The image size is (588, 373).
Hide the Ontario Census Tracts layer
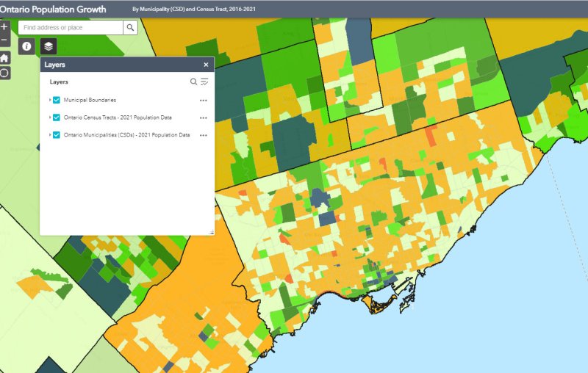pos(57,117)
